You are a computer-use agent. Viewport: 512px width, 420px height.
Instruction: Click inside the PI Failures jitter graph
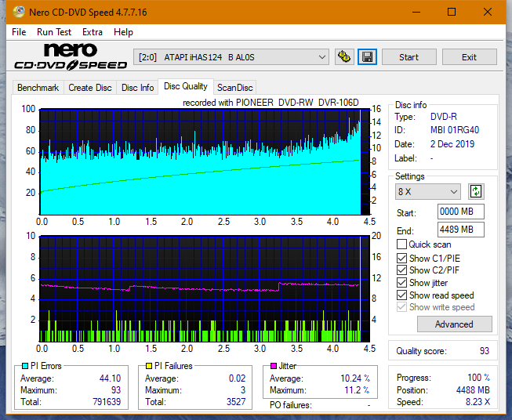coord(205,289)
